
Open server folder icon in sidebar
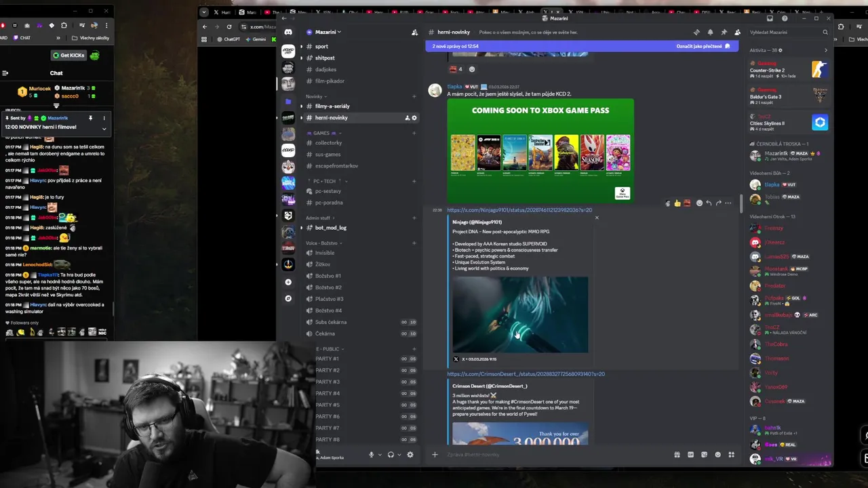click(288, 101)
